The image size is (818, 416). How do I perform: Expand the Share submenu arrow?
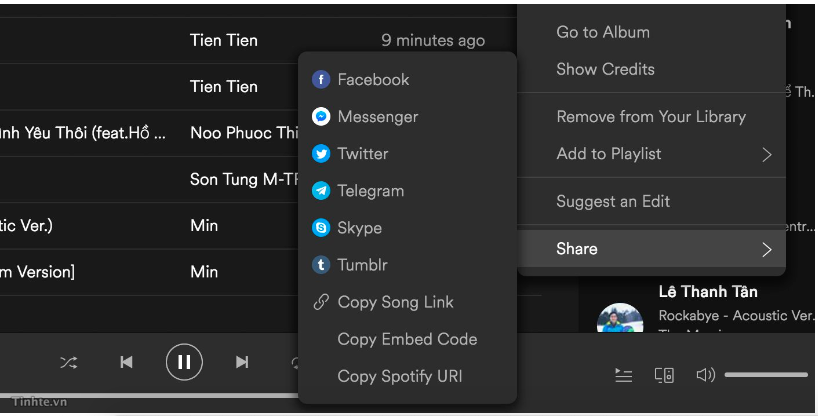click(x=766, y=249)
